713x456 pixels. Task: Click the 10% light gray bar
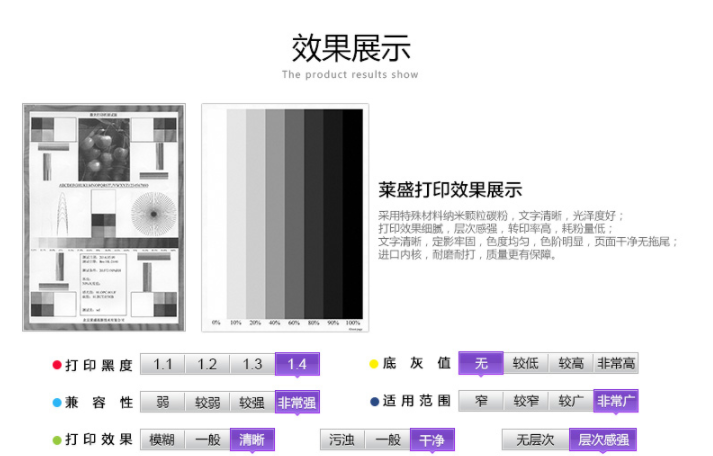[x=236, y=214]
